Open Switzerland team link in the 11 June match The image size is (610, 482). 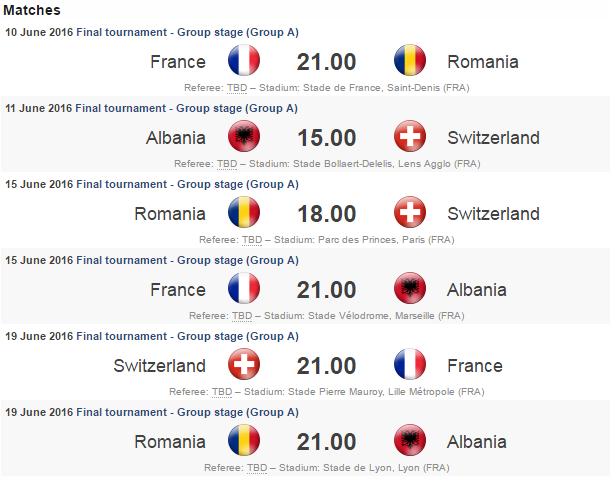tap(493, 138)
